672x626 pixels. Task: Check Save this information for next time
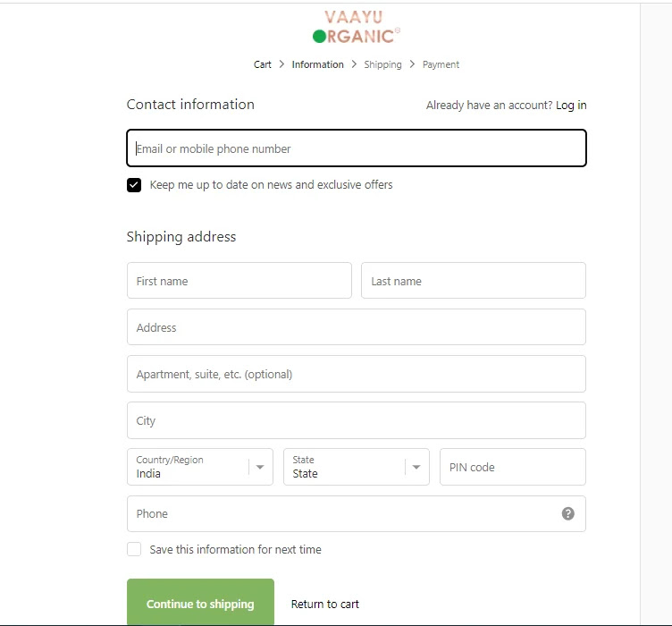point(134,549)
